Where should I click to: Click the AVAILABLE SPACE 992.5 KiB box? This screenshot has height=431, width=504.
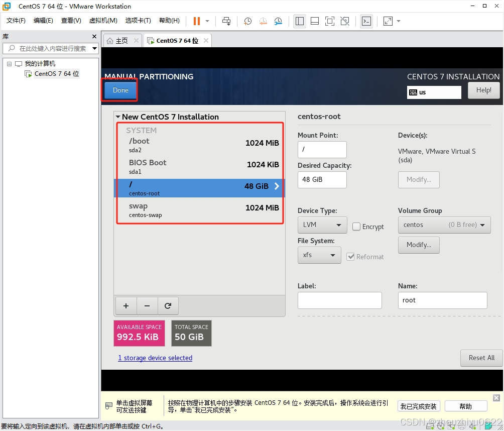(x=139, y=333)
